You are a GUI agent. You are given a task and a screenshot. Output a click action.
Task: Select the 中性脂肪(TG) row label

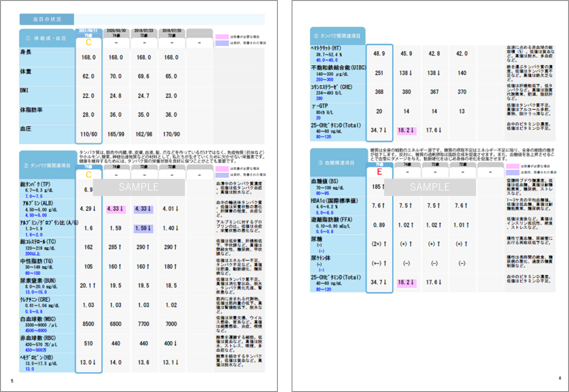click(x=36, y=261)
